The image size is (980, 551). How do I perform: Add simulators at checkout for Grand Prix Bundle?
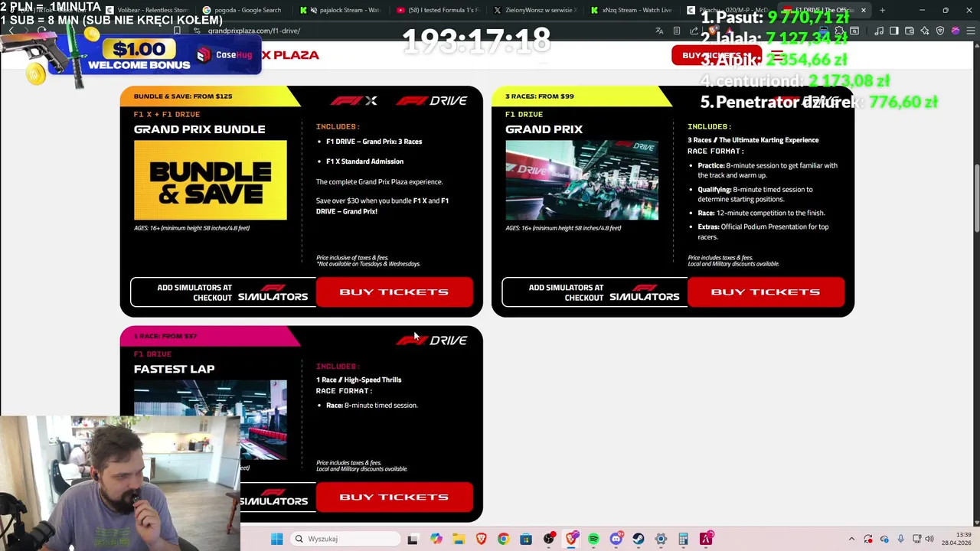[223, 292]
